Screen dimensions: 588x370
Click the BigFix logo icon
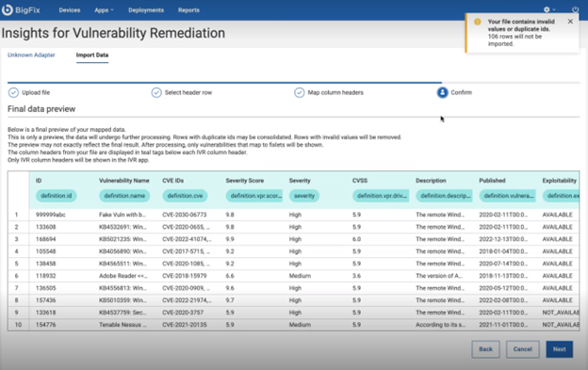point(8,10)
